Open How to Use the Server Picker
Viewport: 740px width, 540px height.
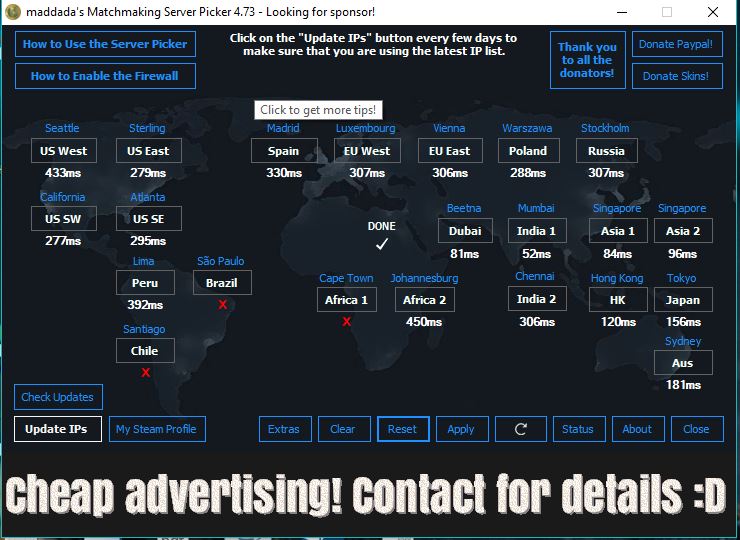point(105,44)
